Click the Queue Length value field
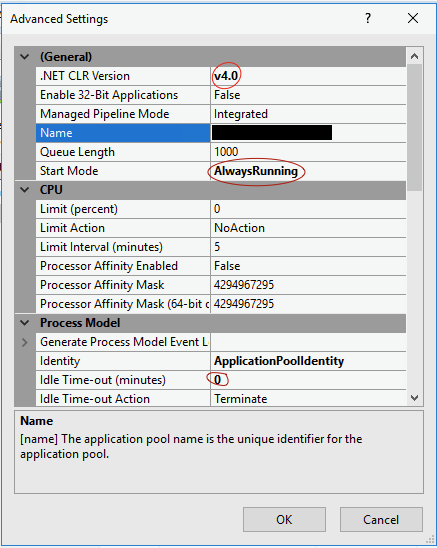This screenshot has width=437, height=548. coord(308,152)
